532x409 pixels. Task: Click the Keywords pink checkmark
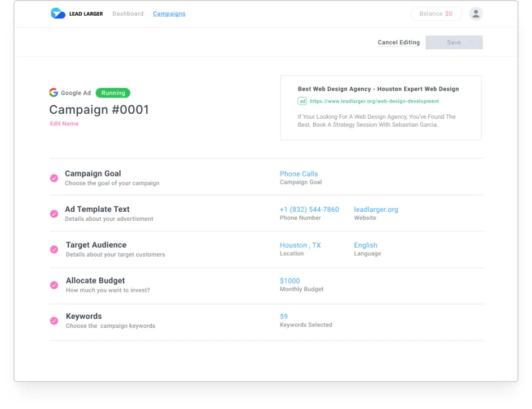(x=54, y=320)
